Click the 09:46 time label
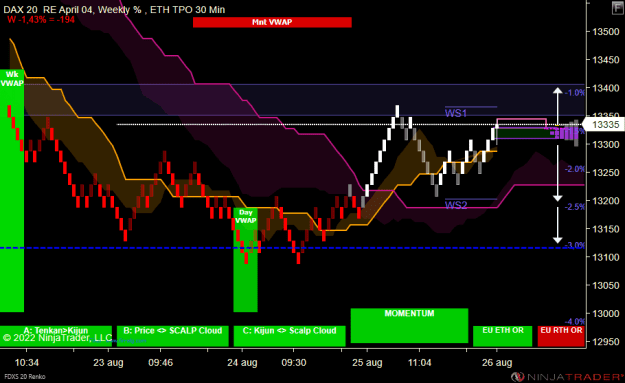Screen dimensions: 625x383 pos(161,363)
